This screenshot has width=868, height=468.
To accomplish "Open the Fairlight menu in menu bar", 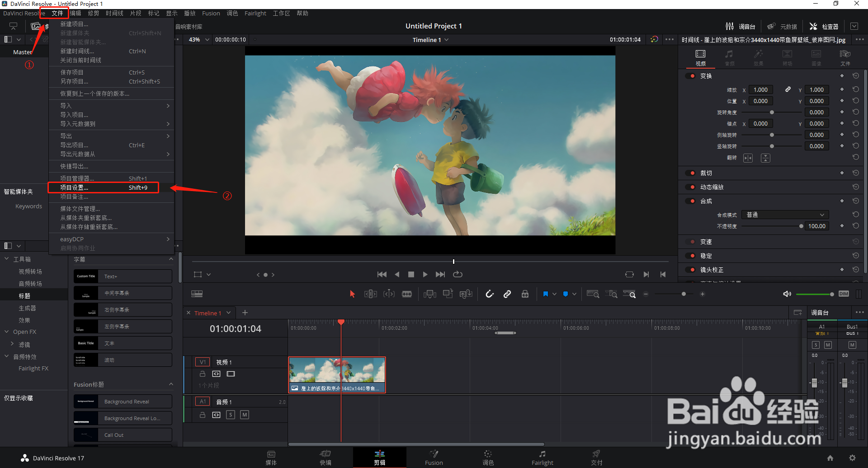I will tap(255, 13).
